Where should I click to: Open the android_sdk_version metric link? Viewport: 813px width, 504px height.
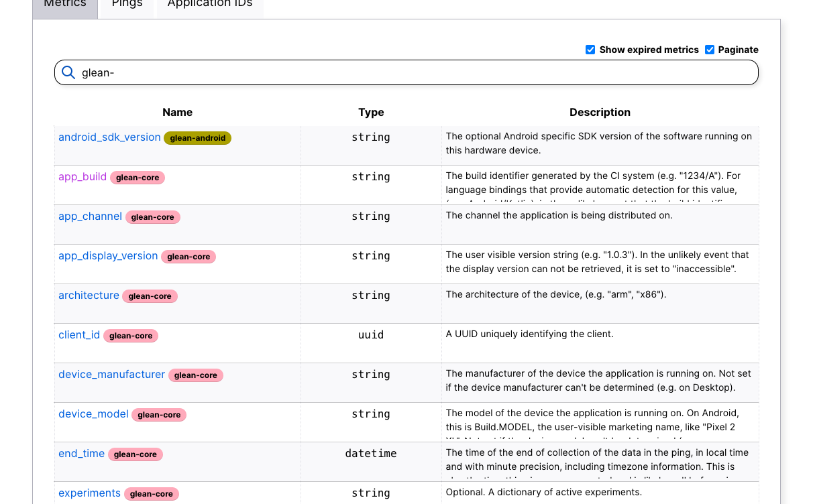[x=109, y=137]
